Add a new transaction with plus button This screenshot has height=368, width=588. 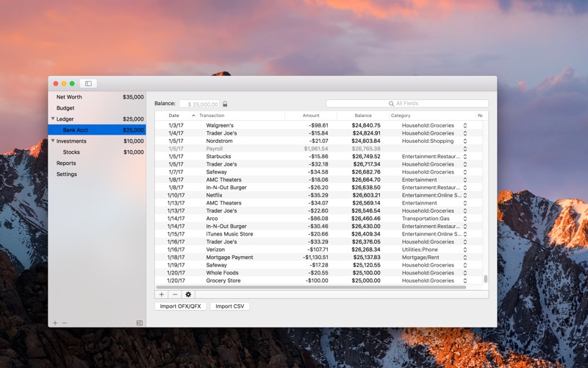point(162,294)
